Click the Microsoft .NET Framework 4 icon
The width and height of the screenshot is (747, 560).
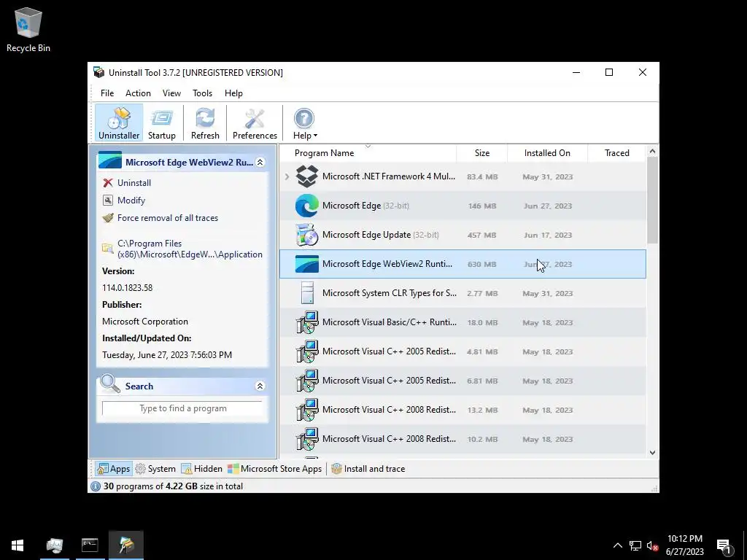click(x=307, y=176)
